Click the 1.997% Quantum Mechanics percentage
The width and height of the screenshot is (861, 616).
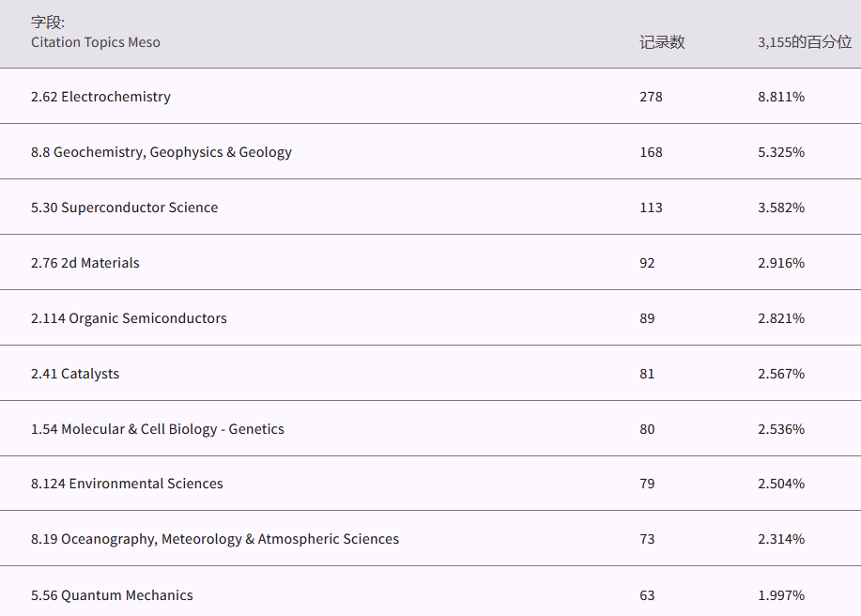pyautogui.click(x=781, y=595)
